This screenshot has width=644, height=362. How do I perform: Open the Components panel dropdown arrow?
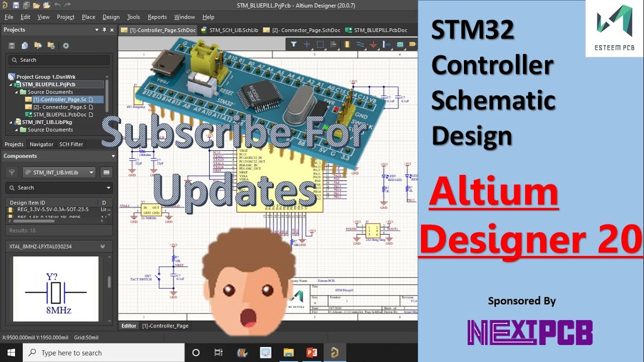(113, 156)
